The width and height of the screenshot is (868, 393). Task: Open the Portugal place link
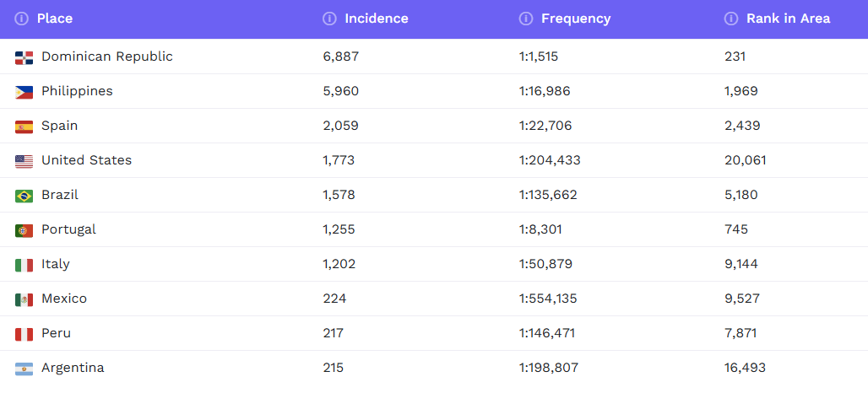68,229
